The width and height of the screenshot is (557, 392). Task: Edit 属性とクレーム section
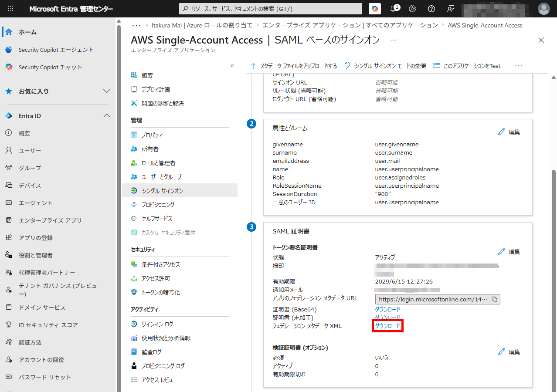(x=509, y=132)
